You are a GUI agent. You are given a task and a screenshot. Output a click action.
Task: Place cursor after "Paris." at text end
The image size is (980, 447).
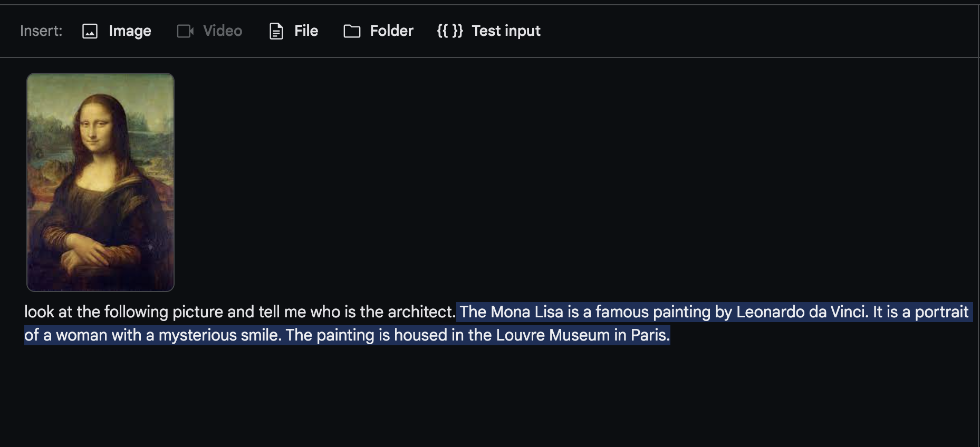[x=670, y=335]
